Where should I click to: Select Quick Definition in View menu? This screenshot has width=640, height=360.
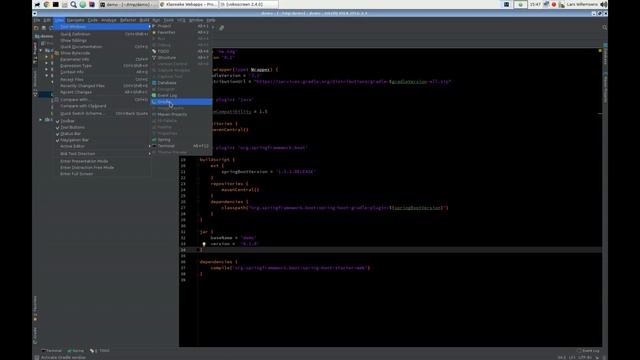[x=102, y=34]
